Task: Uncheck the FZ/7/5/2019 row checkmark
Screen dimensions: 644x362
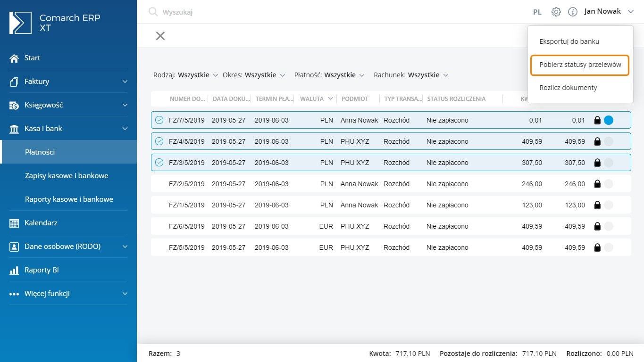Action: 159,120
